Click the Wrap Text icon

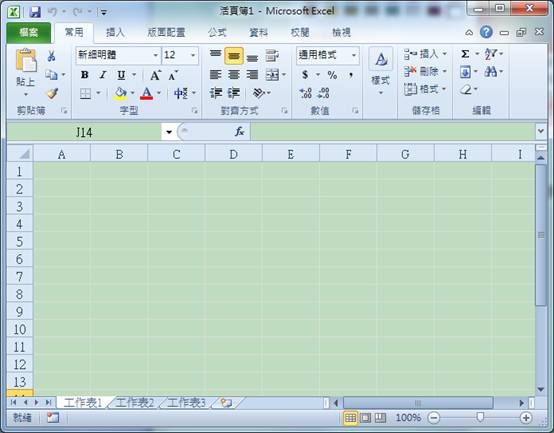pyautogui.click(x=272, y=55)
